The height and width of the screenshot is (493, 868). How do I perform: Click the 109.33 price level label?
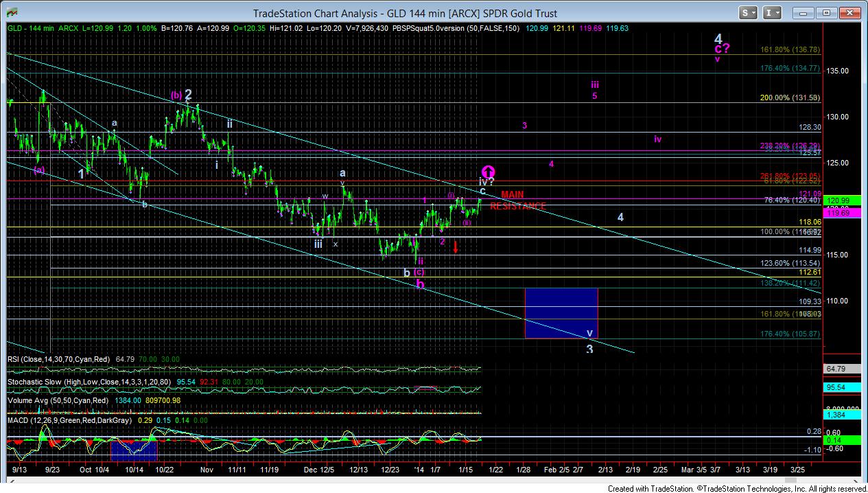(x=810, y=301)
